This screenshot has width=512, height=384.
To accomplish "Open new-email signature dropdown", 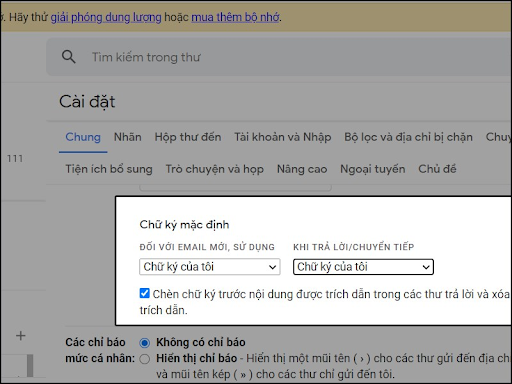I will [x=210, y=267].
